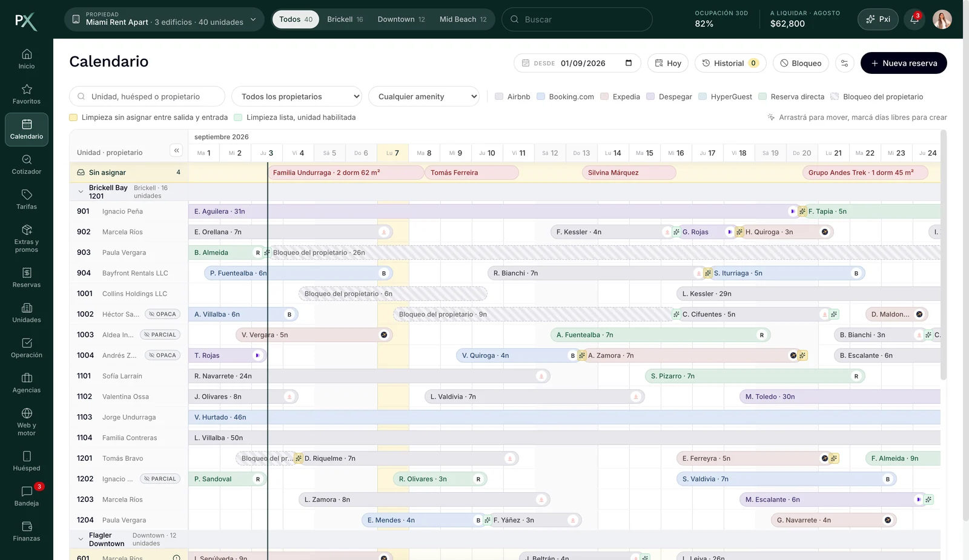Focus the Buscar search field
Viewport: 969px width, 560px height.
(577, 19)
